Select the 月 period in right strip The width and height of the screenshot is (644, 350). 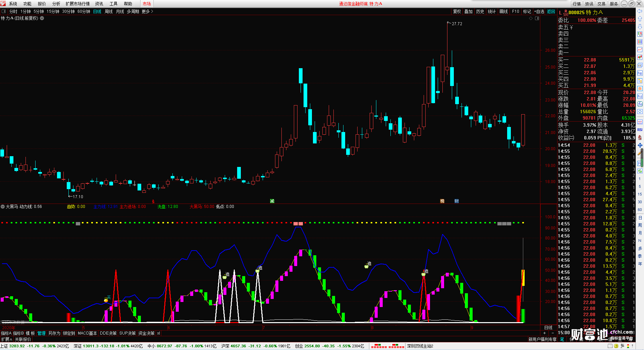(x=640, y=233)
